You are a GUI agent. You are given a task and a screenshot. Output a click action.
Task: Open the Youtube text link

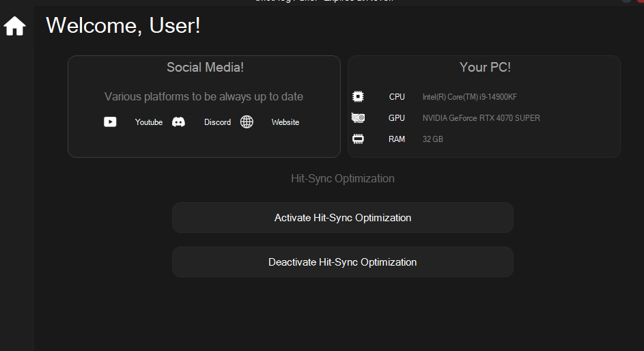(x=149, y=122)
